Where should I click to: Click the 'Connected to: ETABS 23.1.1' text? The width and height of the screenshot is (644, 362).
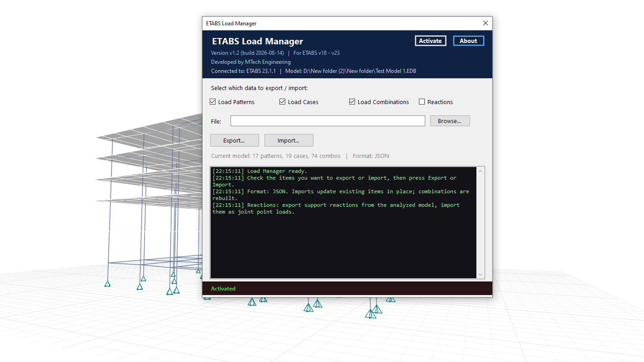(x=243, y=71)
